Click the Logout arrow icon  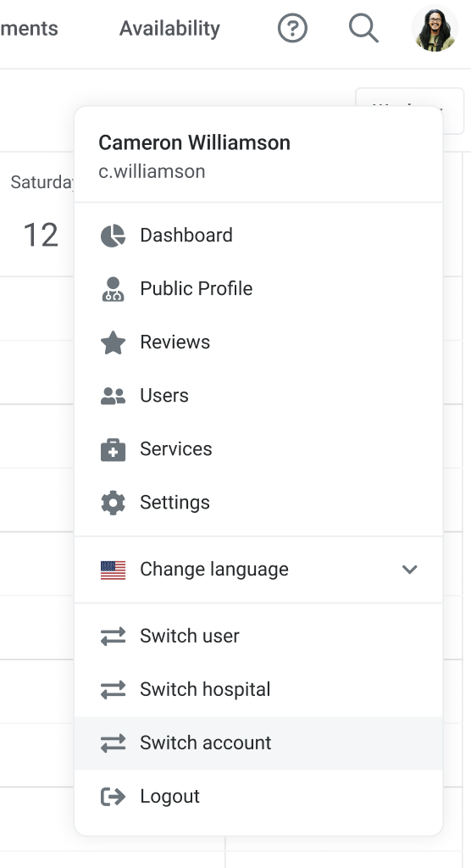tap(113, 797)
